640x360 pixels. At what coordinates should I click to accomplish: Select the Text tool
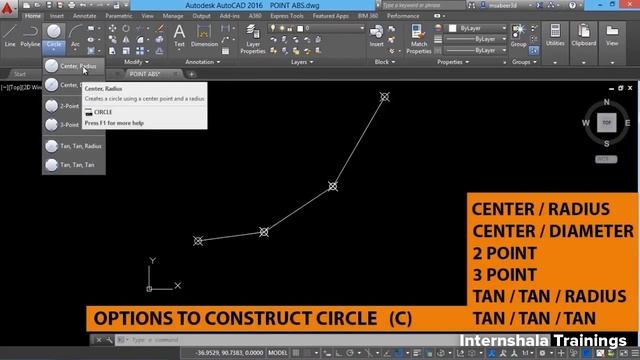click(x=179, y=36)
